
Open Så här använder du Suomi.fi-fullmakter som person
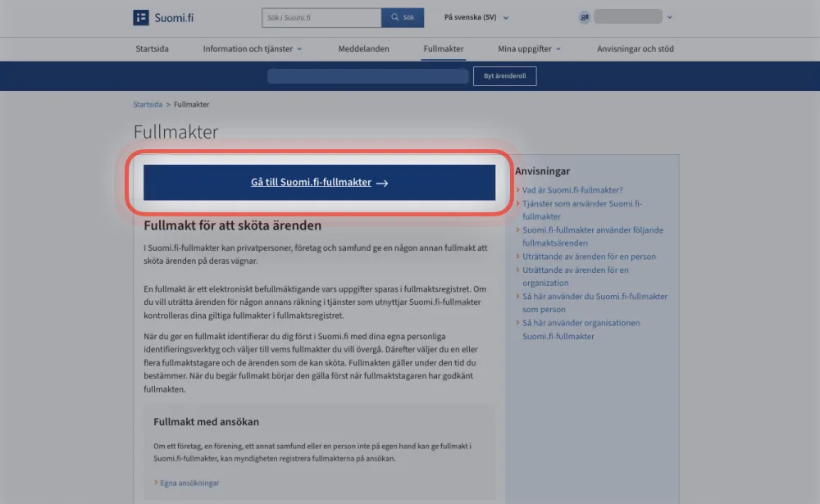coord(594,302)
